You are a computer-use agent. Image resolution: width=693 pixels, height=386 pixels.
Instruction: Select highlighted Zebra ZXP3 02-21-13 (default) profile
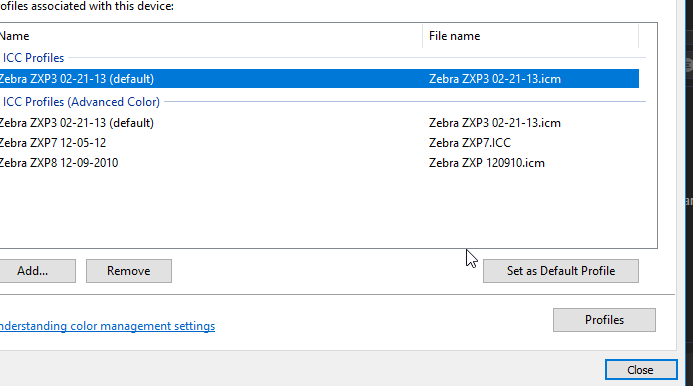[319, 79]
